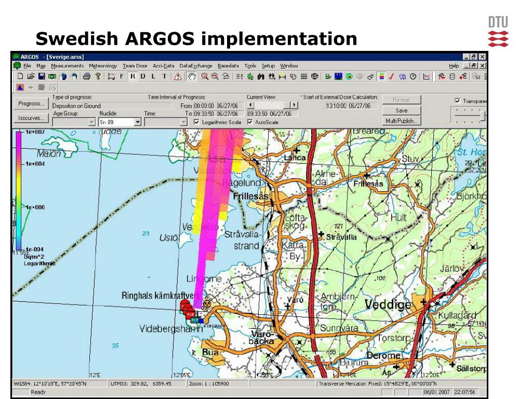The image size is (532, 399).
Task: Open the Nuclide Sr-89 dropdown
Action: pyautogui.click(x=137, y=122)
